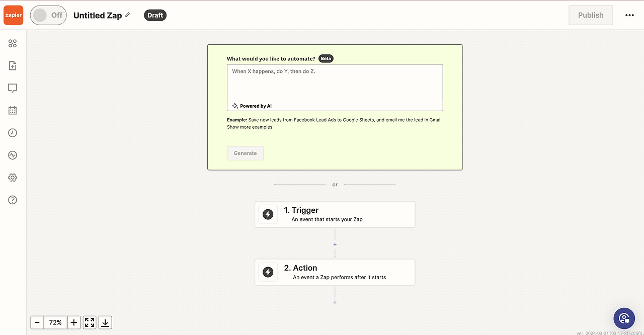Click the pencil icon to rename Untitled Zap
The width and height of the screenshot is (644, 335).
pyautogui.click(x=127, y=15)
